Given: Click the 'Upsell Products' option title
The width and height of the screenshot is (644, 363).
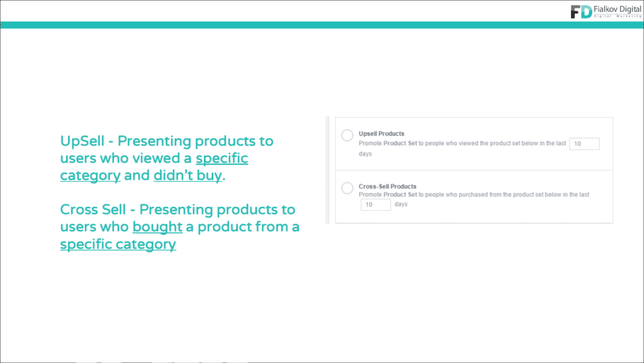Looking at the screenshot, I should 381,133.
